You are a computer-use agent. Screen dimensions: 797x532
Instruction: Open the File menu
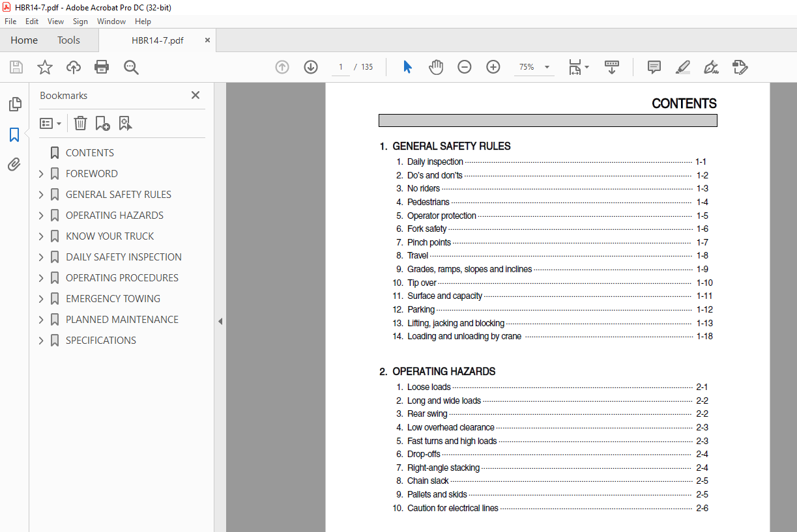tap(10, 21)
